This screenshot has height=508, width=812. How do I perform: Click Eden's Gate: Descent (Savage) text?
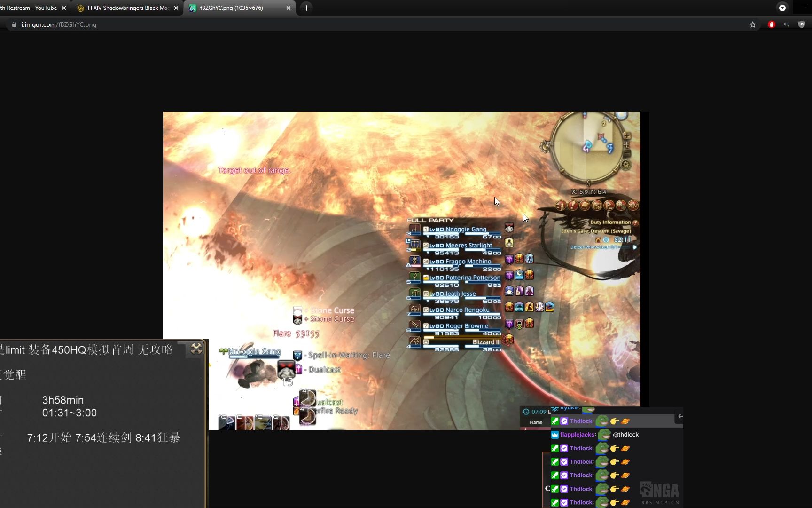[x=596, y=231]
